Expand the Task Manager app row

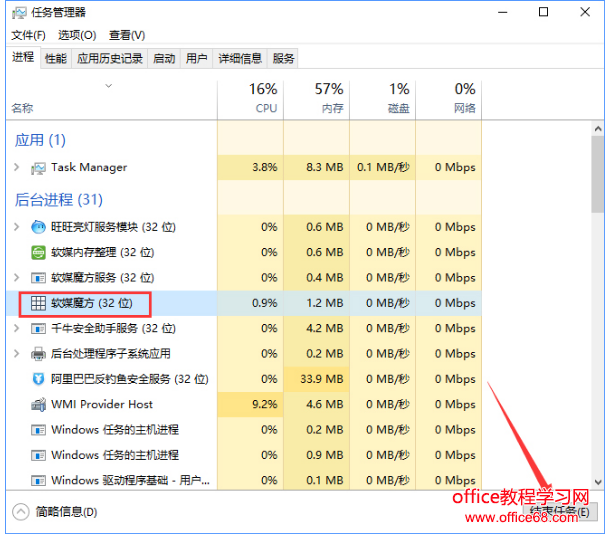click(16, 167)
